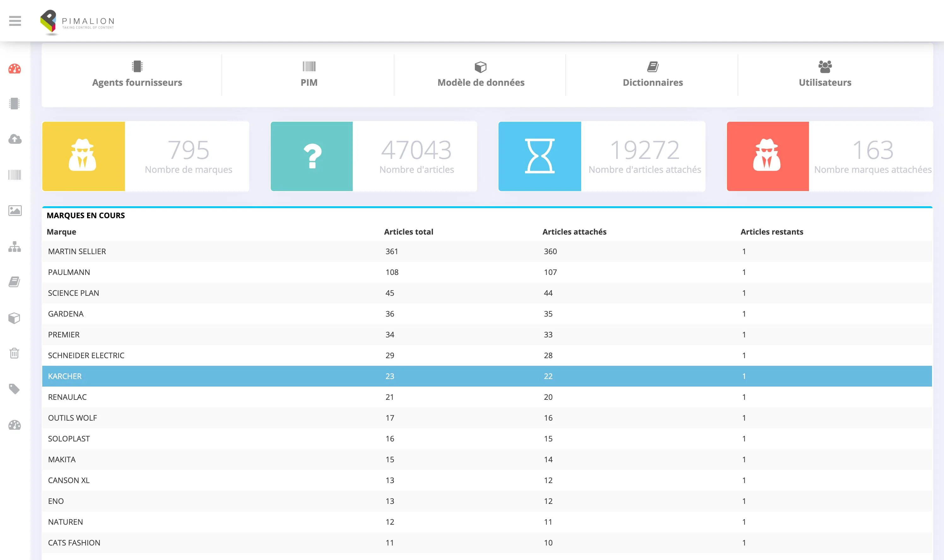
Task: Click the red dashboard gauge sidebar icon
Action: 15,69
